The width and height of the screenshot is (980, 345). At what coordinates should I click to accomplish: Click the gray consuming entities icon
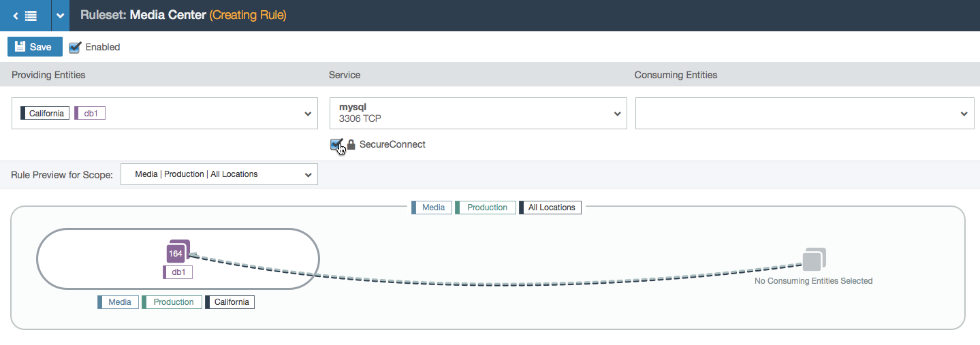click(814, 259)
